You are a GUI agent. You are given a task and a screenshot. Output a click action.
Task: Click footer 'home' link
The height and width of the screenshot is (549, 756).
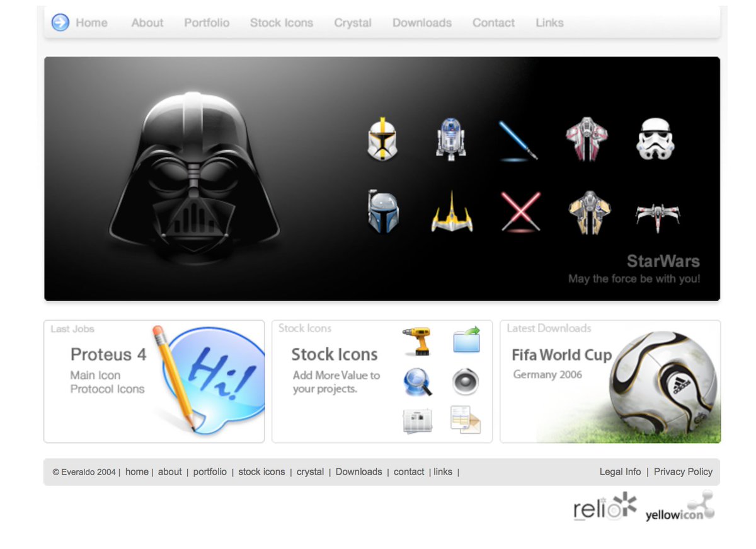pos(137,471)
